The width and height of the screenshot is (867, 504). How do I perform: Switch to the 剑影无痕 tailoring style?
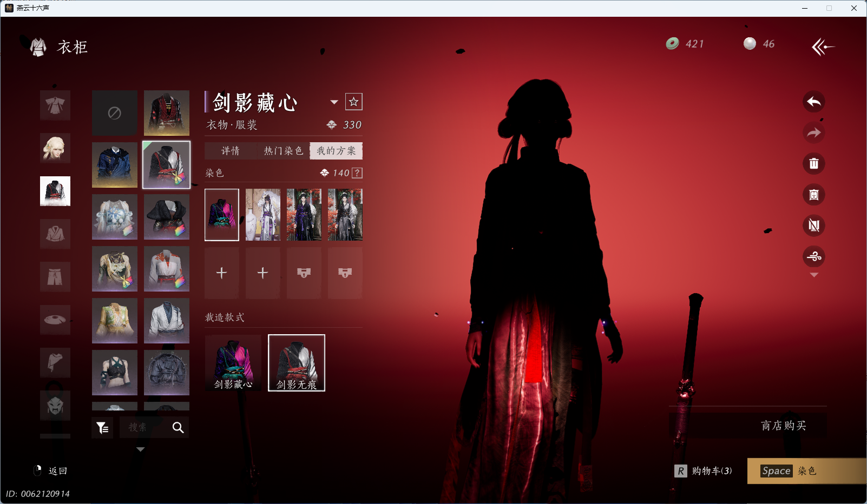[296, 362]
